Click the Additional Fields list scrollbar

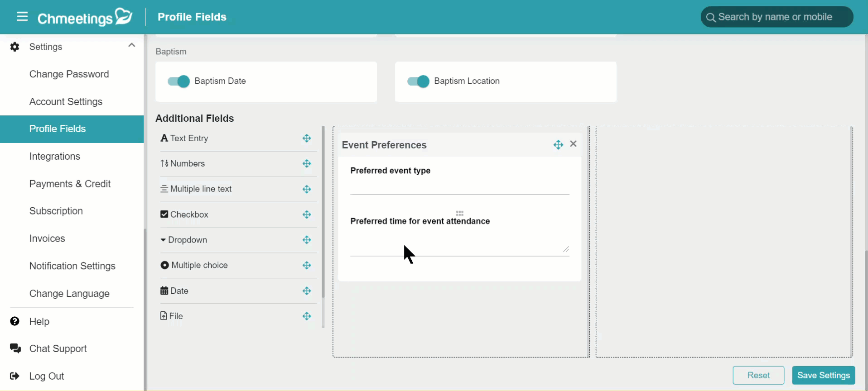[323, 212]
